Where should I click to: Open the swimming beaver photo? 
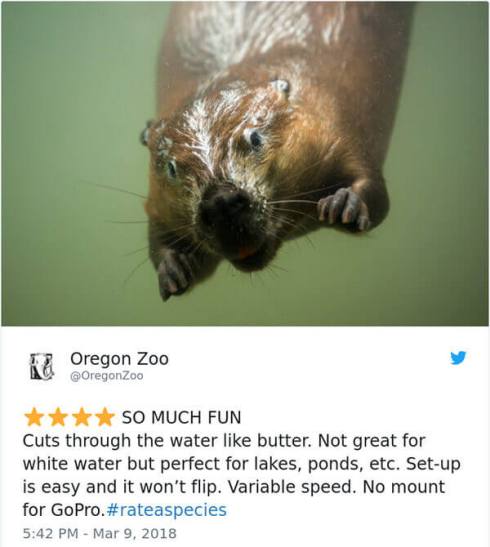pyautogui.click(x=245, y=163)
